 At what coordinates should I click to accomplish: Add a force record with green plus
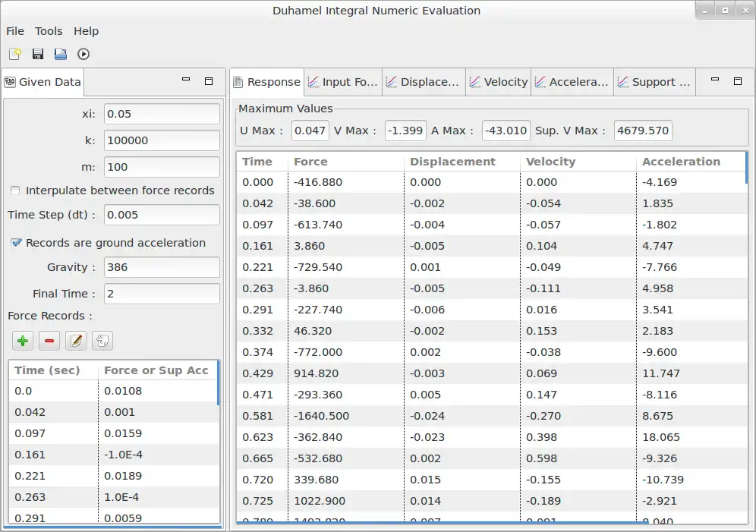tap(24, 341)
